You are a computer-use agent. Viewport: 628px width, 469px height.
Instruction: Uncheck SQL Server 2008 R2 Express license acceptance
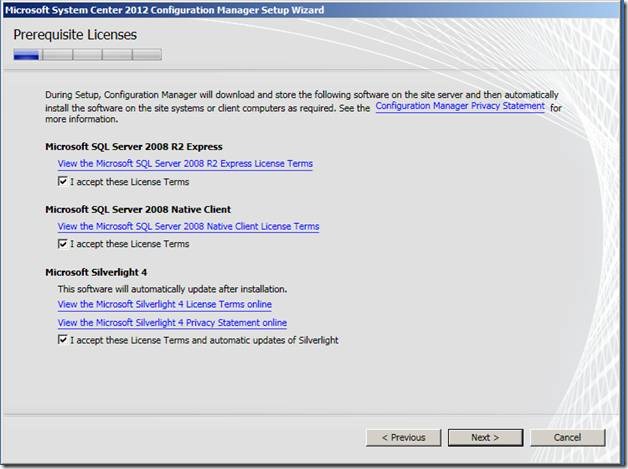[x=63, y=182]
